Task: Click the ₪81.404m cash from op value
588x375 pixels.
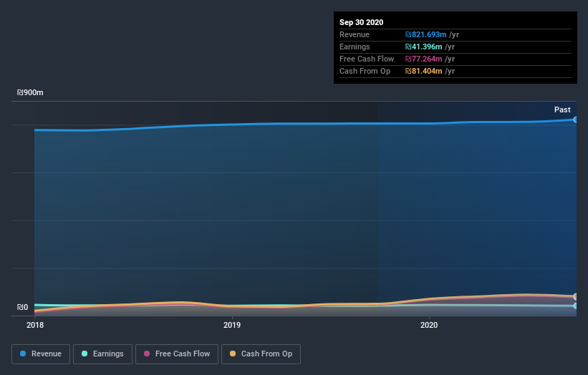Action: (x=423, y=71)
